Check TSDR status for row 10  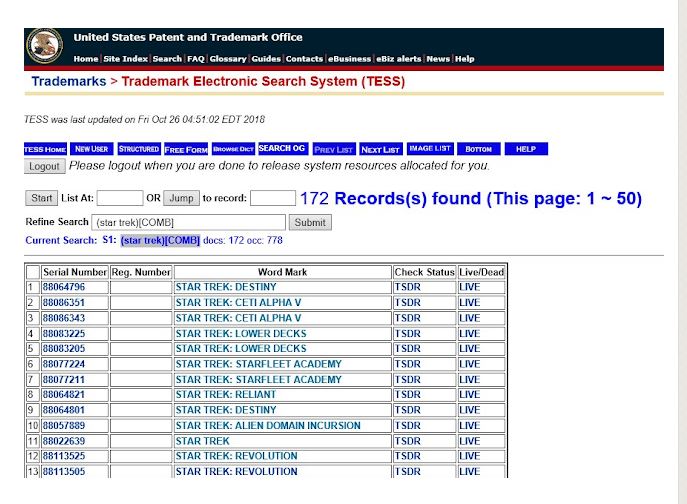(407, 426)
